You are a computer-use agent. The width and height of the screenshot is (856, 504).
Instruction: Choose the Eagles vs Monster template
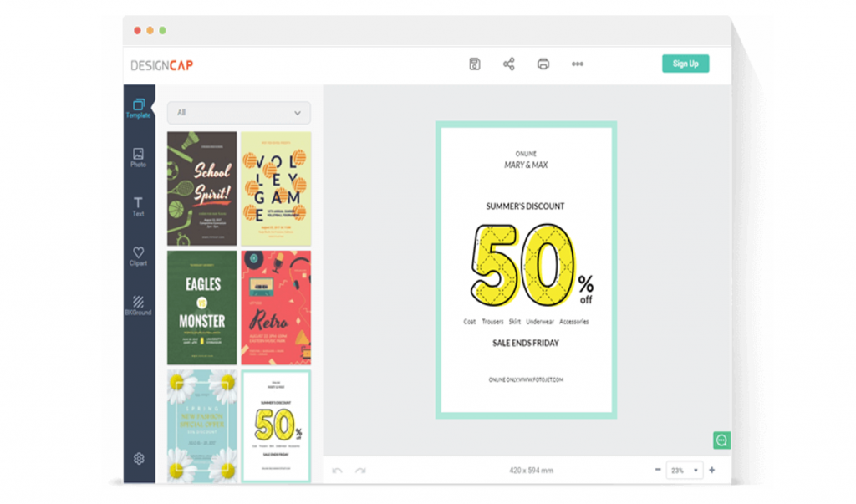202,308
